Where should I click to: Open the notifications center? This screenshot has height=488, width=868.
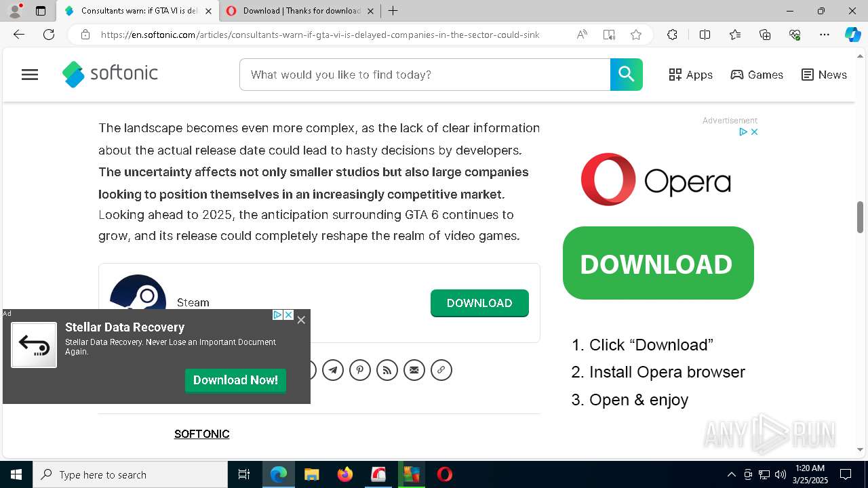click(x=846, y=474)
